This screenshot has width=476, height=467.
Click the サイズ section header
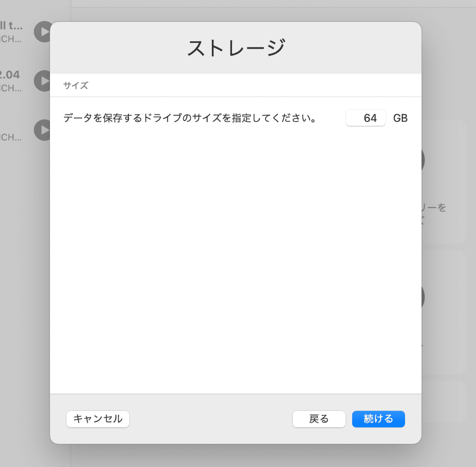click(x=76, y=86)
